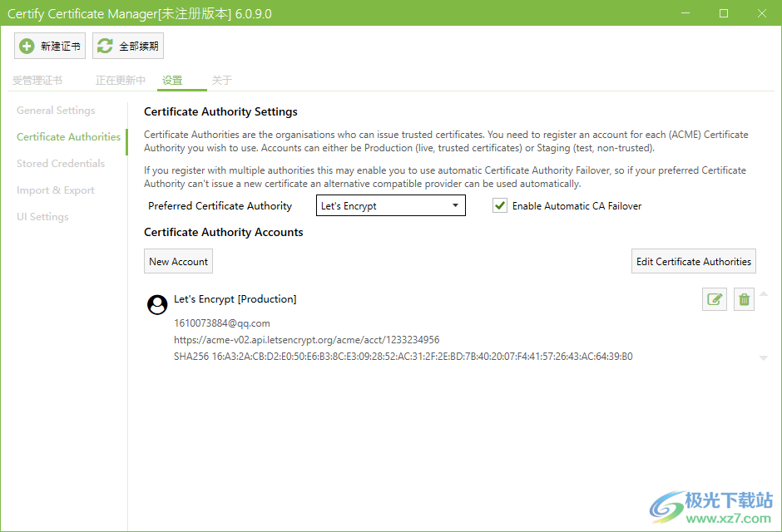Click Let's Encrypt [Production] account title
The height and width of the screenshot is (532, 782).
point(235,299)
